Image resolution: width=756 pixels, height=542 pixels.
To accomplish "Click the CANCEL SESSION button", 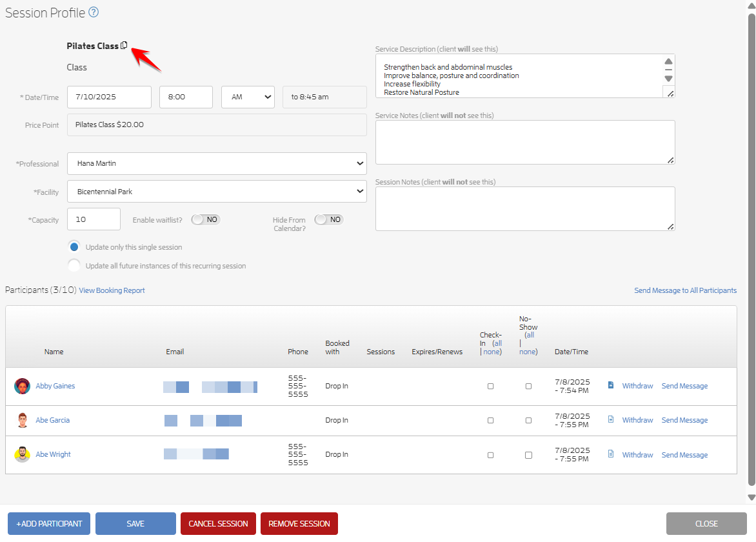I will 218,524.
